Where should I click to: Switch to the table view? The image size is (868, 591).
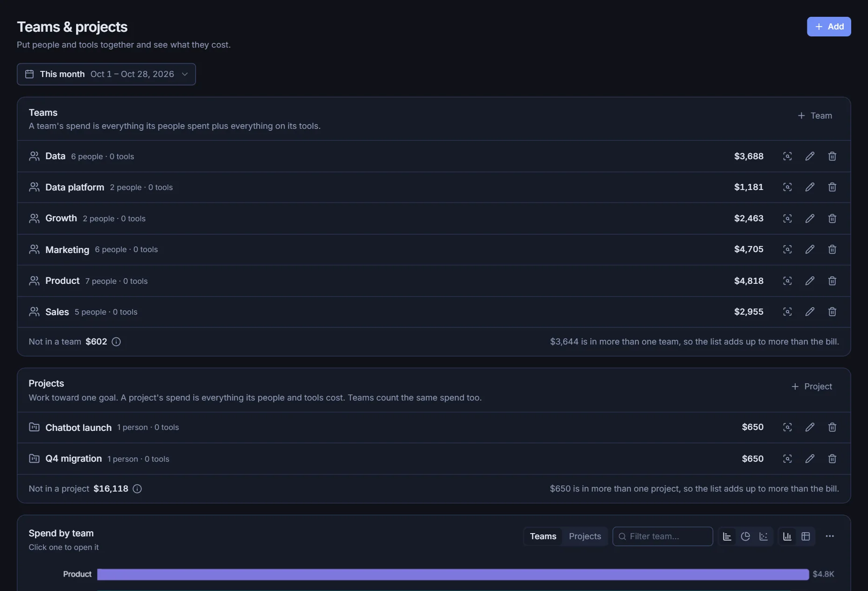805,536
